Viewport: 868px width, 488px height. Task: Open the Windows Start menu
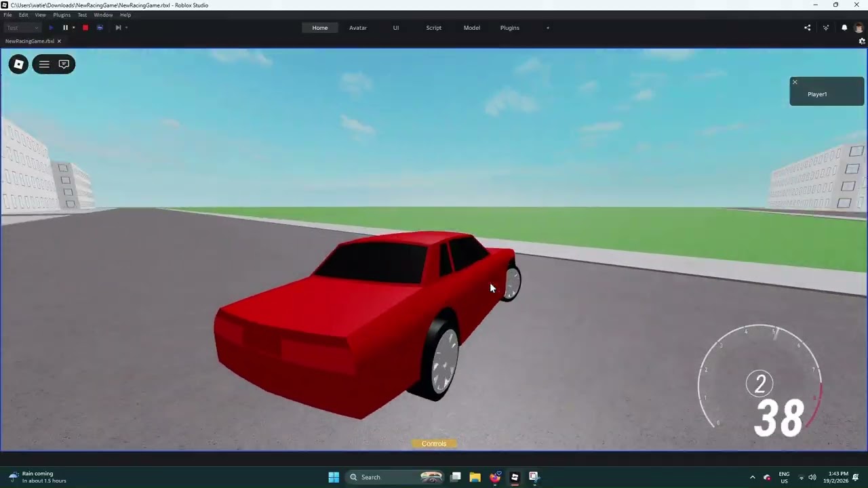334,477
